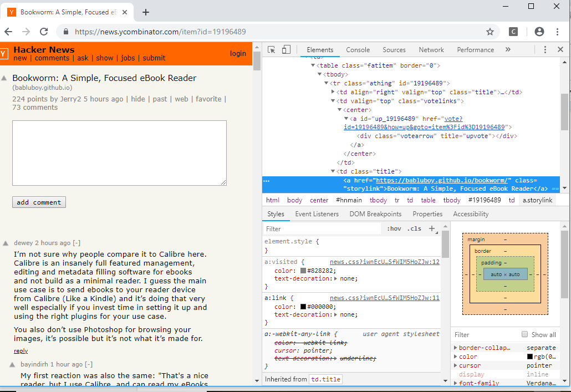The image size is (571, 392).
Task: Open the Event Listeners pane
Action: pos(317,214)
